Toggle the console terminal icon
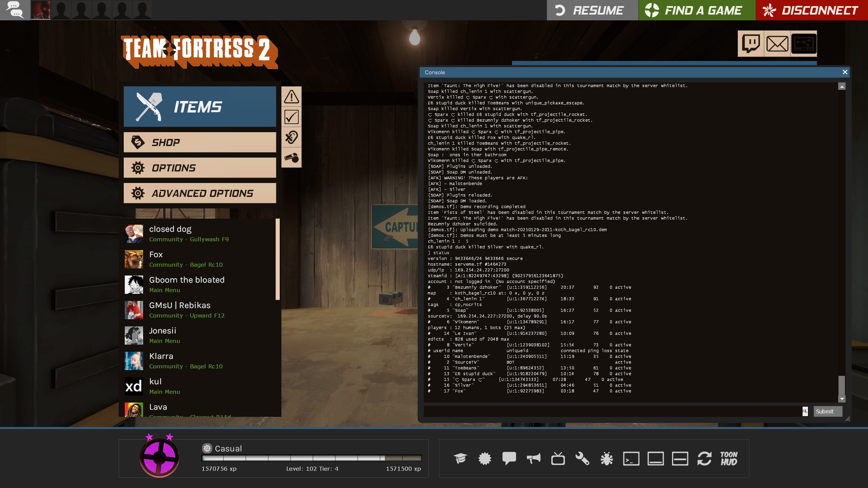 pos(631,459)
